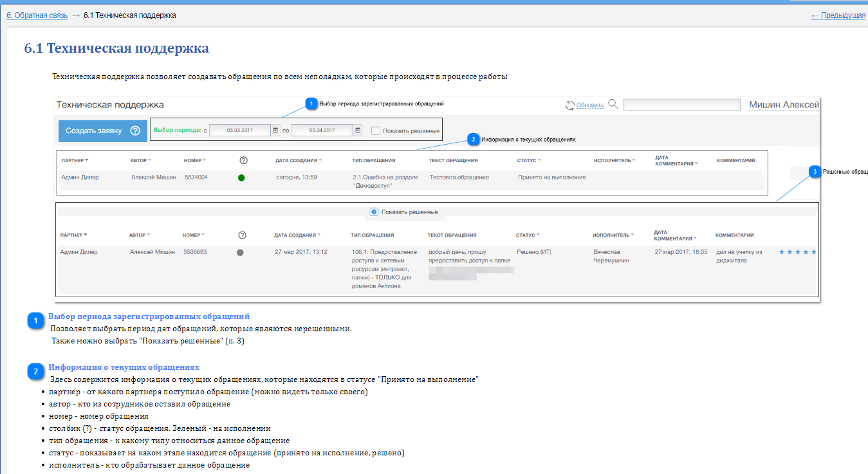Image resolution: width=868 pixels, height=474 pixels.
Task: Click the status 'Решено (ИТ)'
Action: (534, 252)
